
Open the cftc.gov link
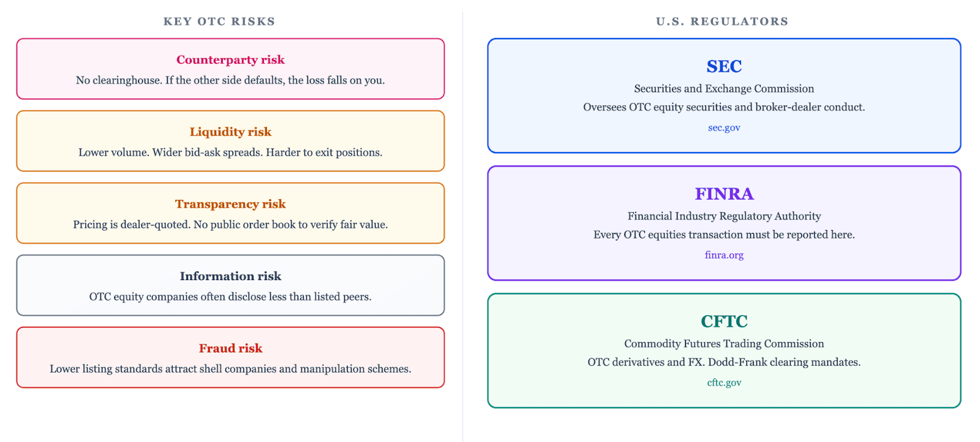click(724, 383)
